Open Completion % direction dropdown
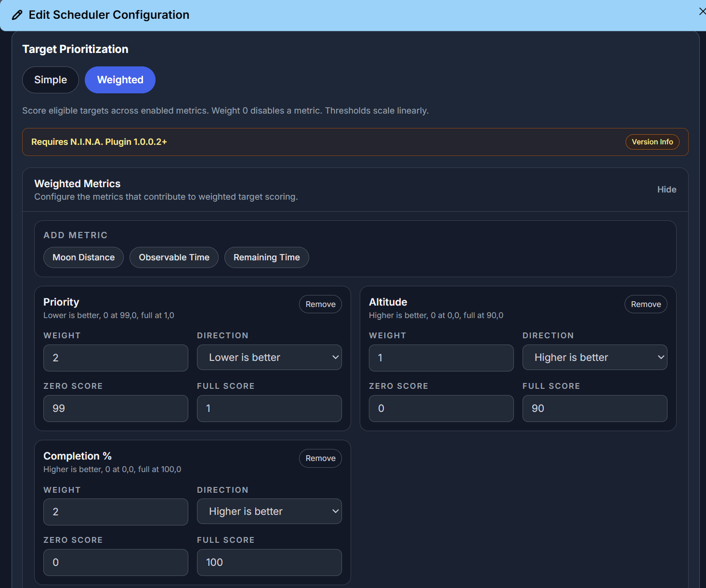 coord(269,511)
